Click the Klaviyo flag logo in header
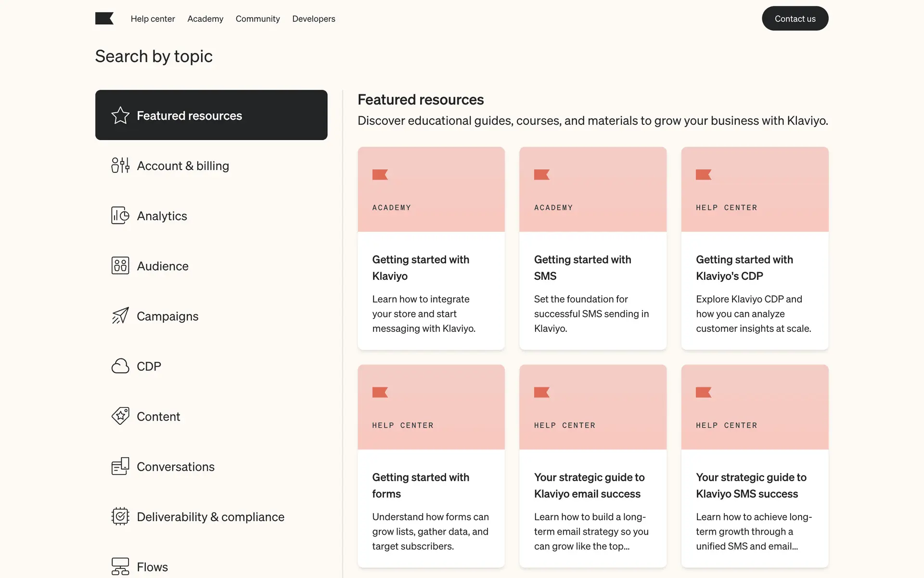 click(104, 19)
